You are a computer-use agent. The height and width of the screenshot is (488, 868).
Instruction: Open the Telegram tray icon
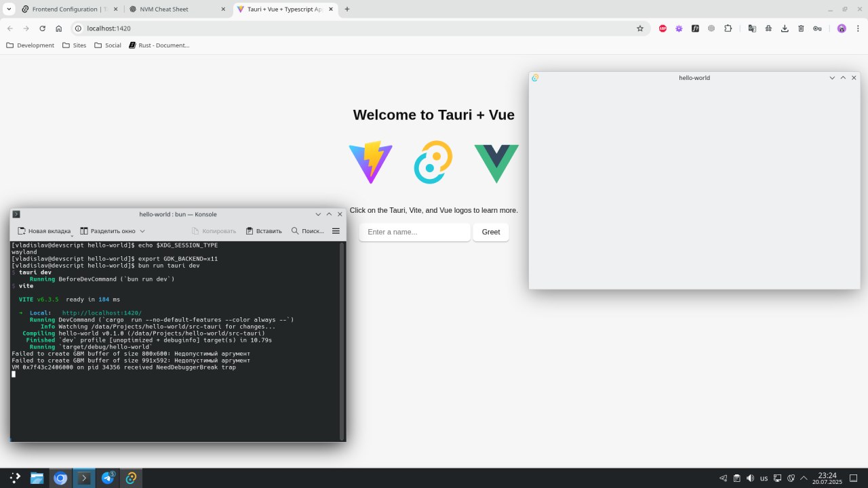point(724,478)
